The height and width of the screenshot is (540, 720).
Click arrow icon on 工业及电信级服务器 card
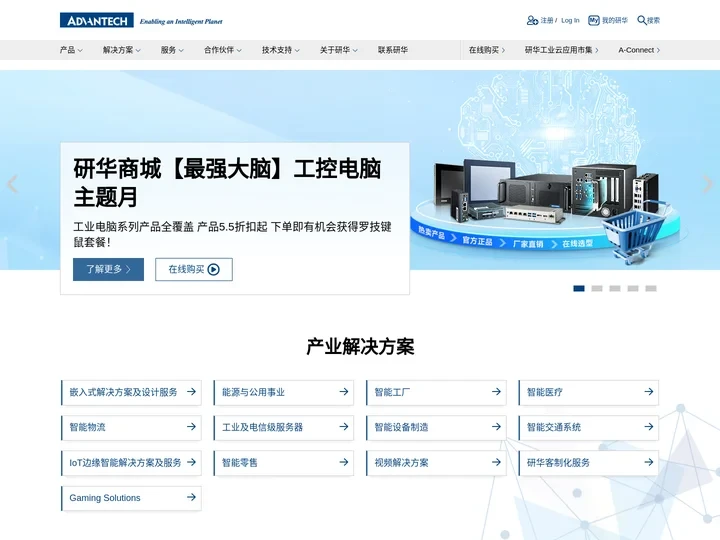click(x=344, y=427)
